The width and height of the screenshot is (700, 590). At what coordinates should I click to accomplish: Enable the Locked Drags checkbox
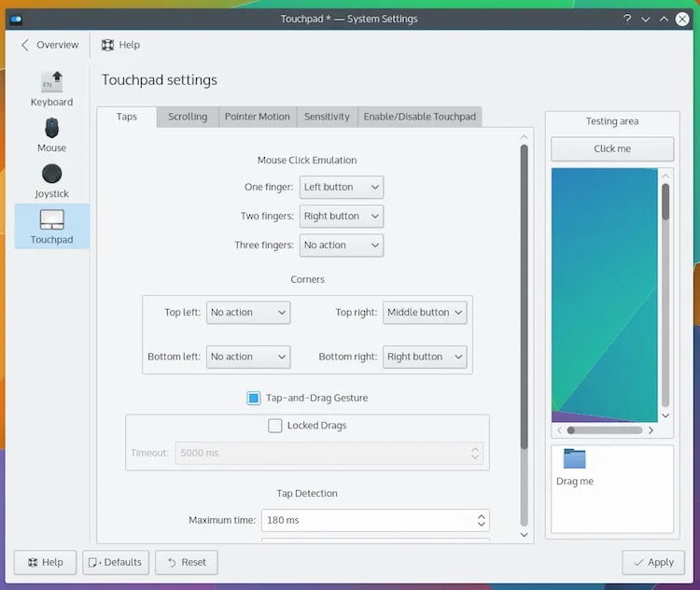(x=275, y=426)
